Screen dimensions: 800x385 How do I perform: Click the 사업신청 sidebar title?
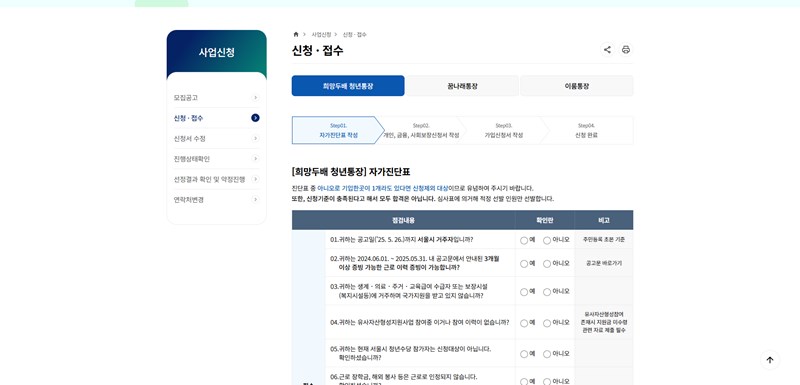click(x=216, y=53)
